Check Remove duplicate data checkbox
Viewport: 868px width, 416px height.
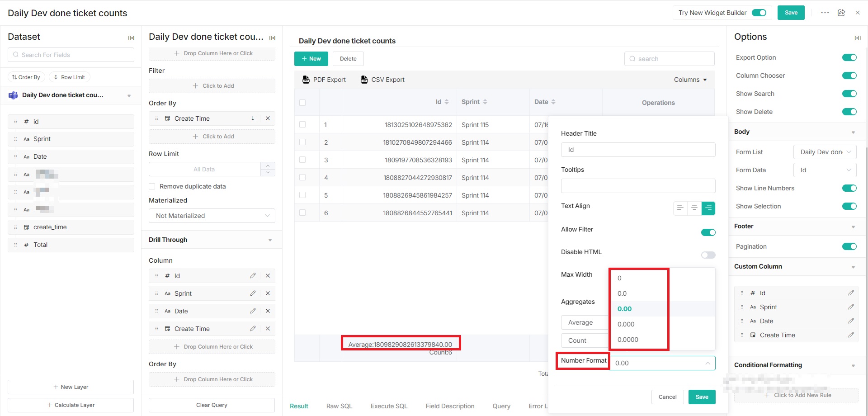pyautogui.click(x=152, y=186)
